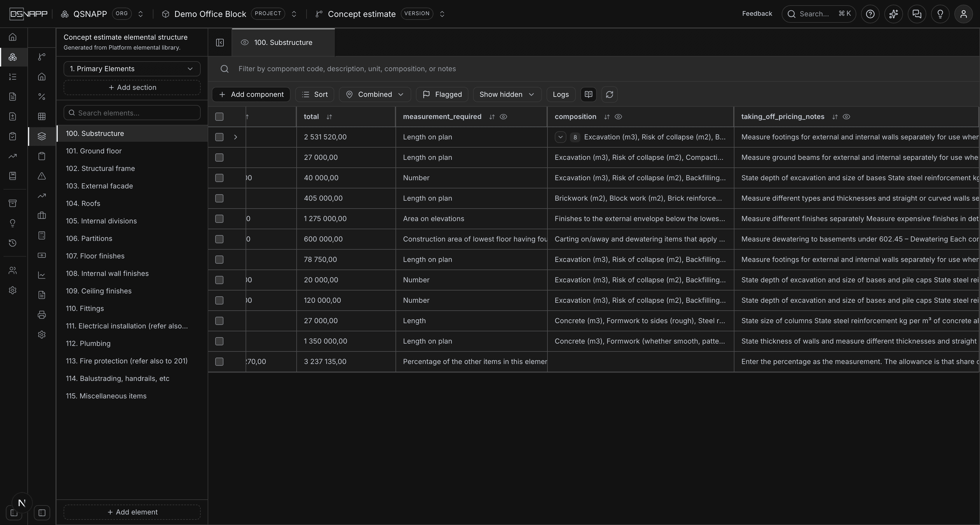
Task: Open the Show hidden dropdown
Action: (507, 94)
